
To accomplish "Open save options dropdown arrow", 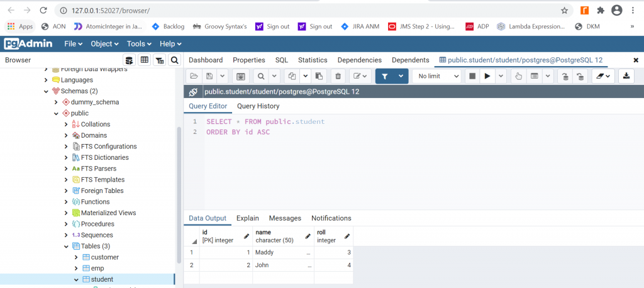I will 222,76.
